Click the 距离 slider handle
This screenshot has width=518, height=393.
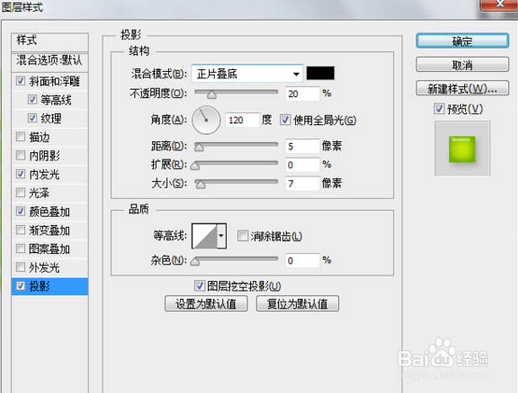pos(199,147)
